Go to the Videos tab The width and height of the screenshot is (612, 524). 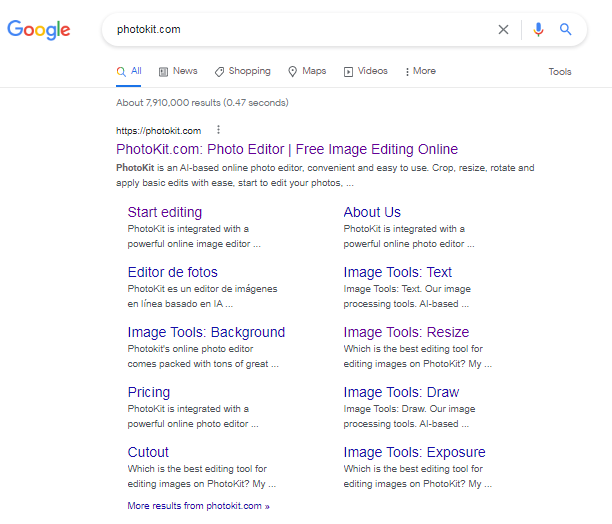(365, 71)
